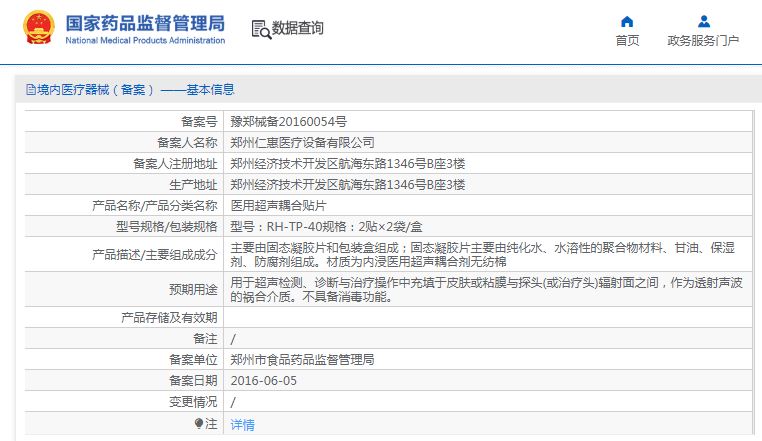
Task: Click the 政务服务门户 user icon
Action: coord(704,21)
